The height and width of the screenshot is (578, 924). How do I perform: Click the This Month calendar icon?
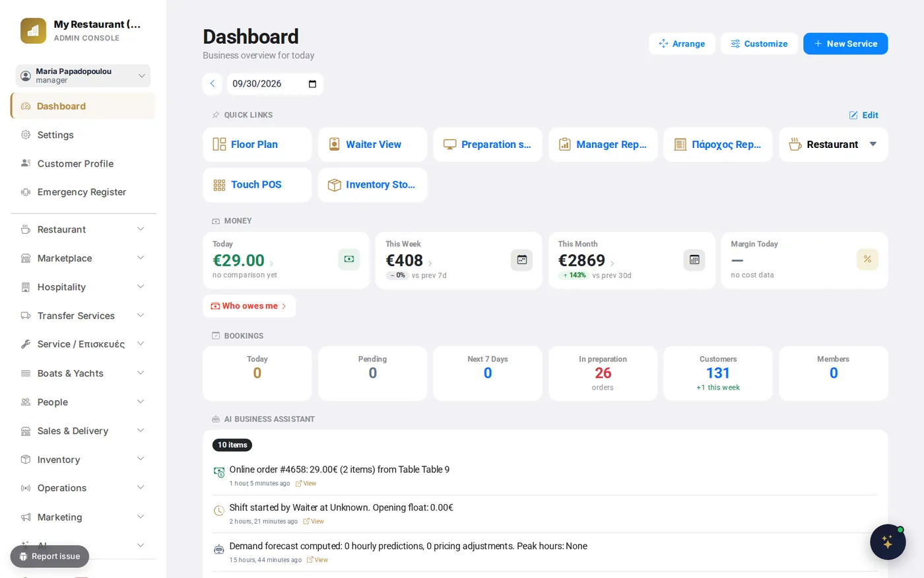(694, 260)
